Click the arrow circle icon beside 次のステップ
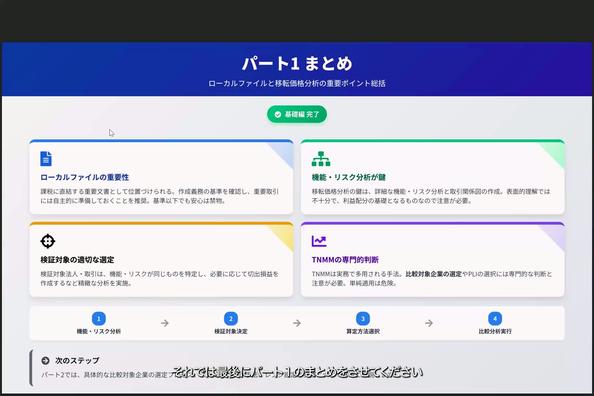 [45, 360]
